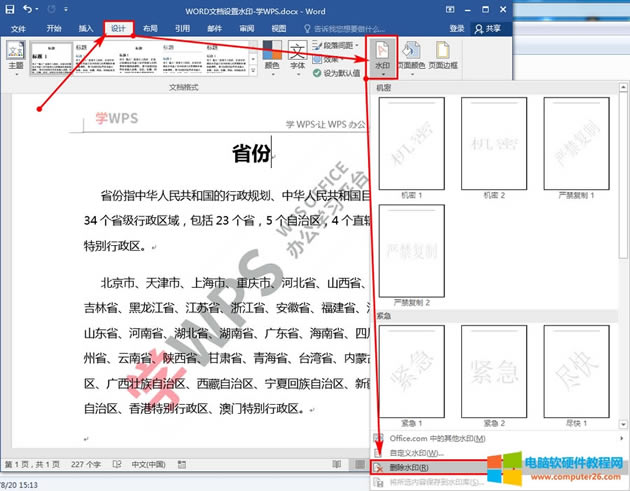Click the 页面颜色 (Page Color) icon

tap(414, 54)
